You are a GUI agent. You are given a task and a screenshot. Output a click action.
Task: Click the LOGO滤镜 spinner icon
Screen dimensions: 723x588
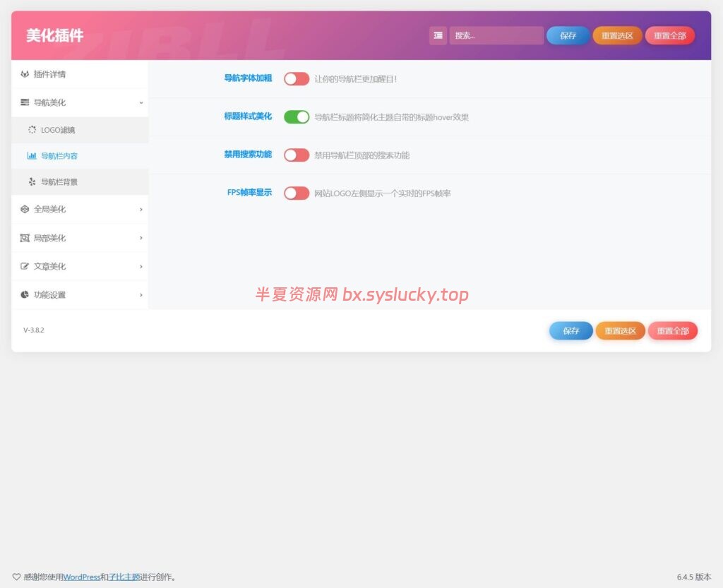[32, 129]
